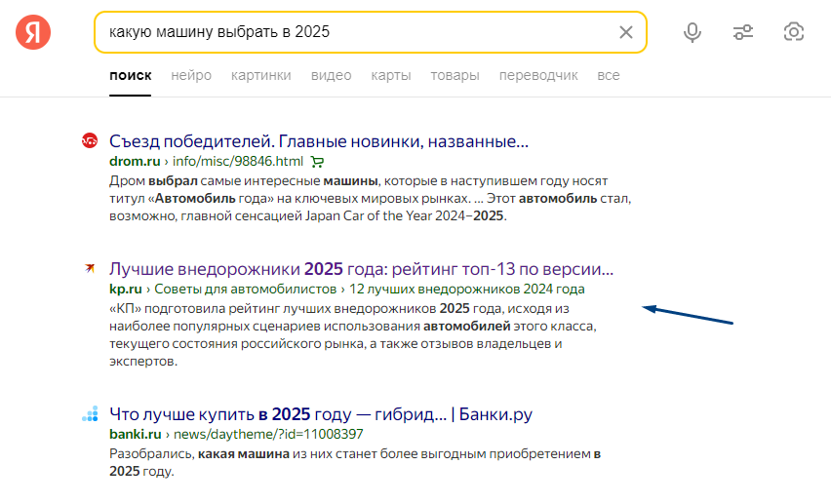The image size is (831, 504).
Task: Open 'Советы для автомобилистов' breadcrumb
Action: (246, 289)
